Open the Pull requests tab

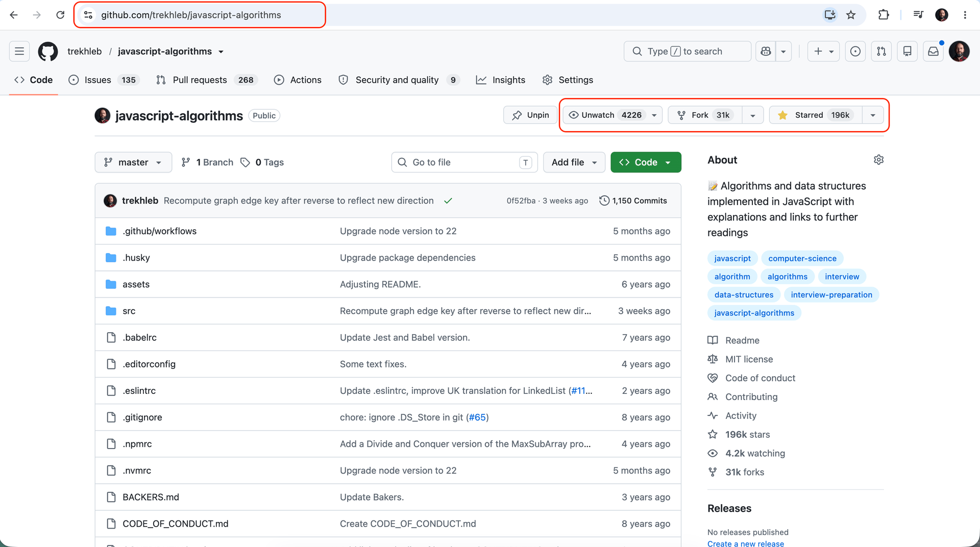click(x=207, y=80)
